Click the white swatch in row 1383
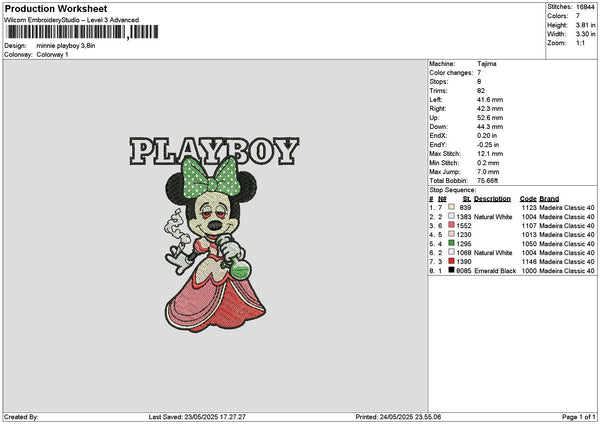Image resolution: width=600 pixels, height=424 pixels. (452, 216)
